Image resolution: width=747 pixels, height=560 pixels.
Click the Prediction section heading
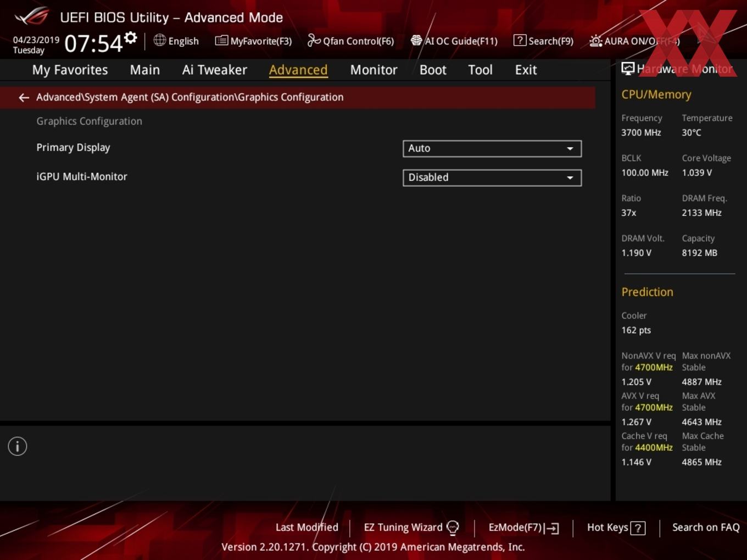(x=647, y=292)
